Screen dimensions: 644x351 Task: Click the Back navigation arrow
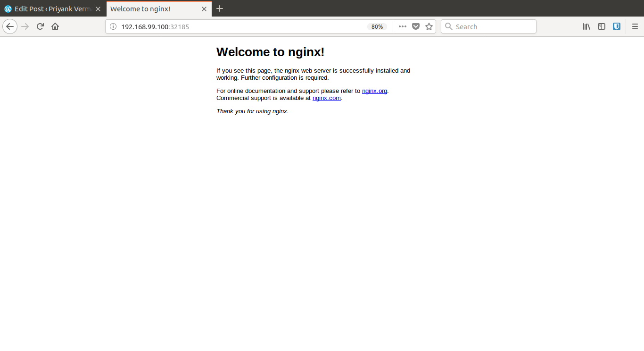coord(10,26)
